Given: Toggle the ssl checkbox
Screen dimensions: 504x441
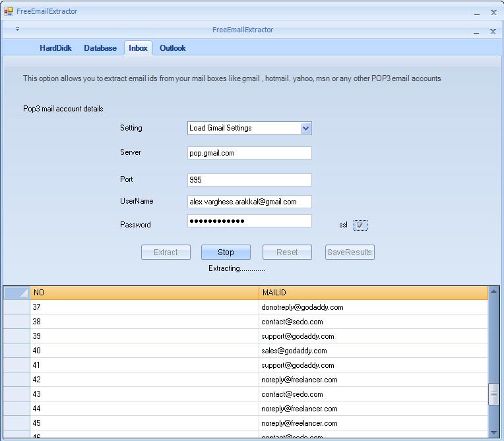Looking at the screenshot, I should [x=360, y=225].
